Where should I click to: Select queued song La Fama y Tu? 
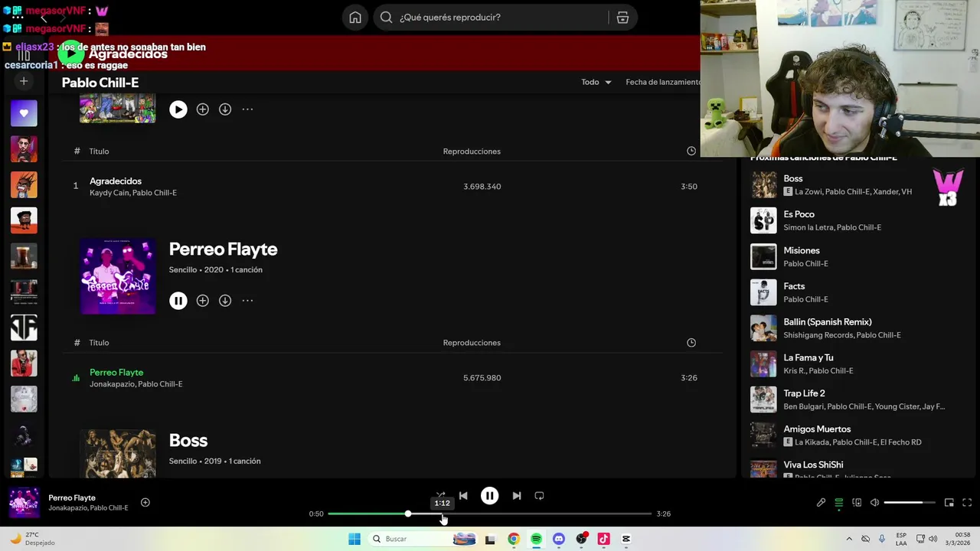(853, 364)
